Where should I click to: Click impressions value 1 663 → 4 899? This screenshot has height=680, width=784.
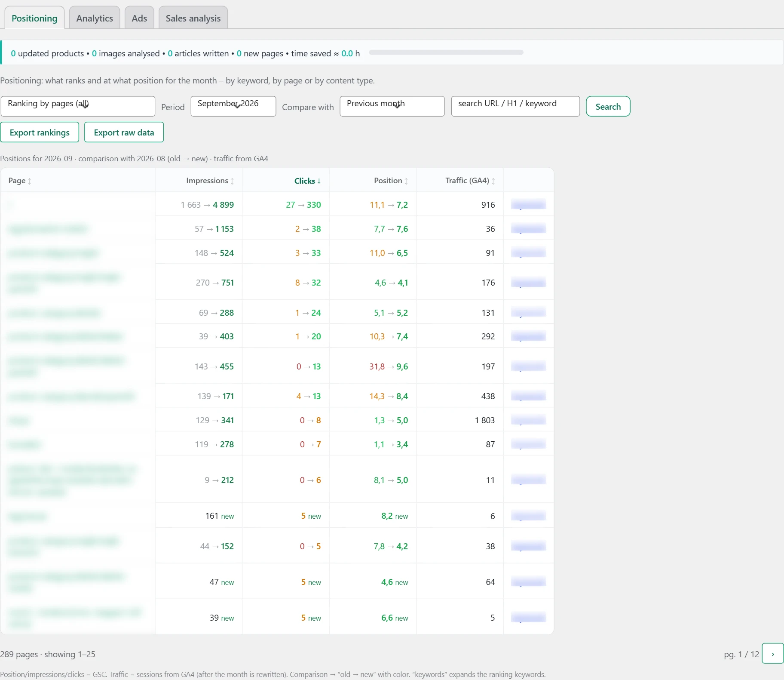[207, 205]
